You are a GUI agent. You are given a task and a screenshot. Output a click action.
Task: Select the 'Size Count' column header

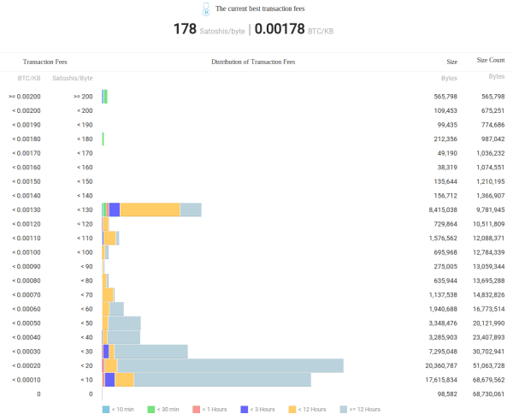pos(490,61)
